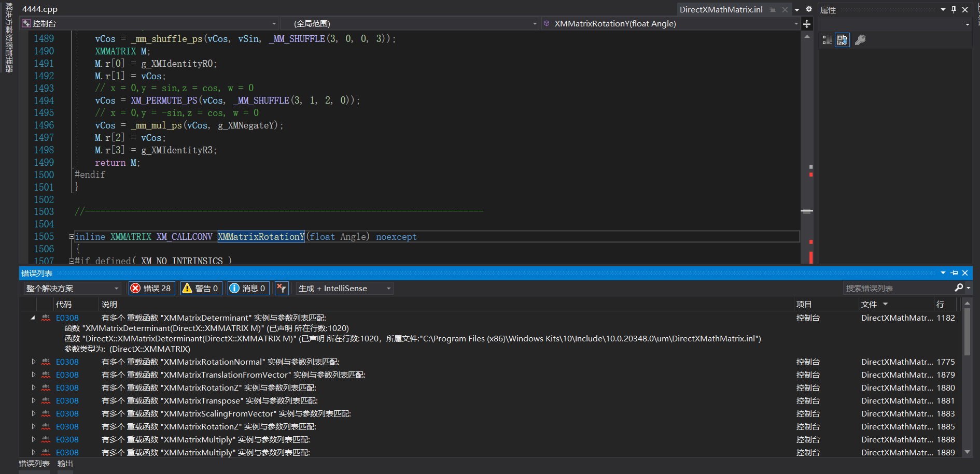Screen dimensions: 980x474
Task: Click the clear error list filters icon
Action: 282,288
